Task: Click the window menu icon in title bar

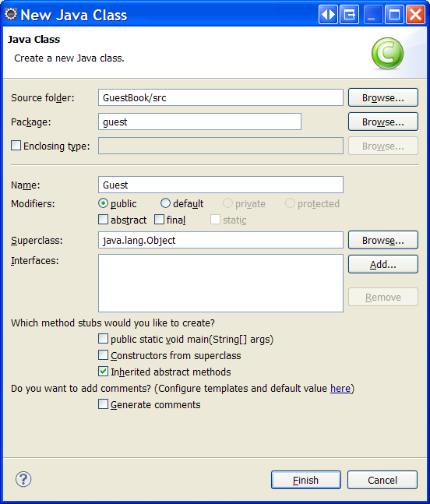Action: 349,15
